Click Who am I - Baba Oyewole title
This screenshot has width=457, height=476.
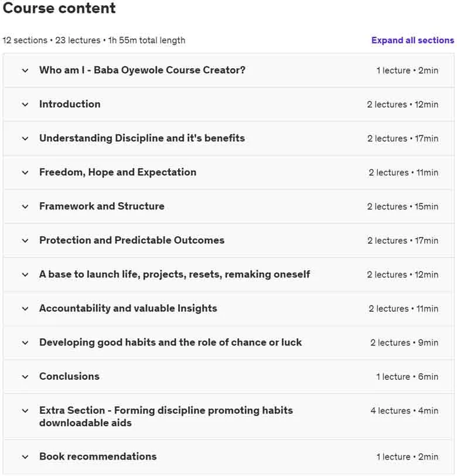142,70
